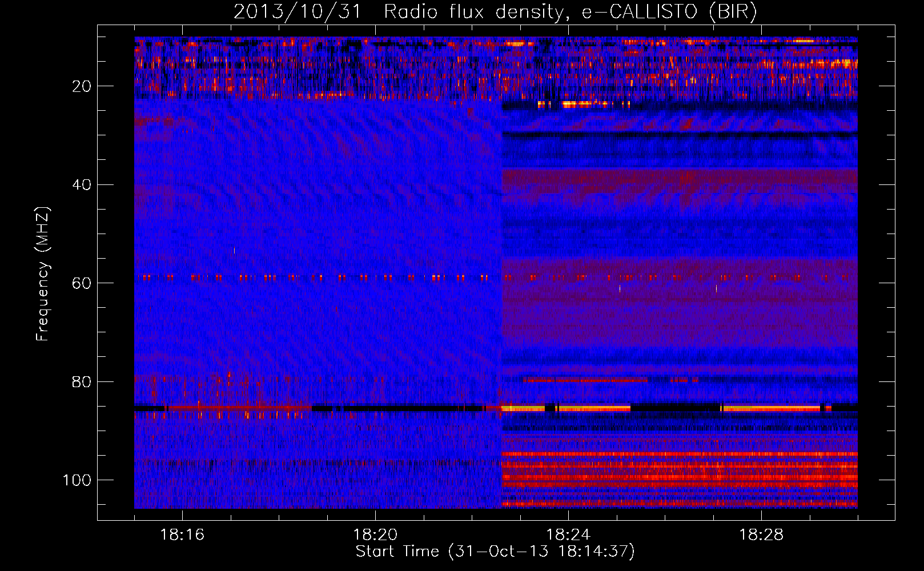Click the 80 MHz frequency tick label
This screenshot has width=924, height=571.
[x=82, y=381]
